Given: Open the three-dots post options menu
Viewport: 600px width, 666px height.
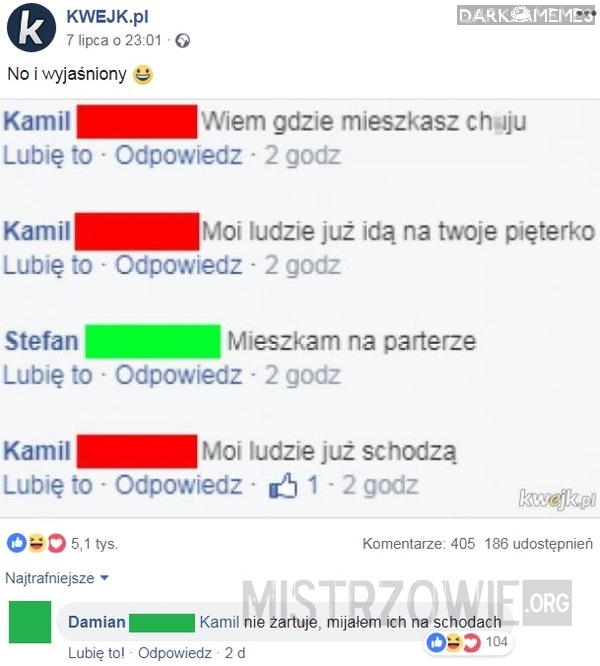Looking at the screenshot, I should (587, 14).
